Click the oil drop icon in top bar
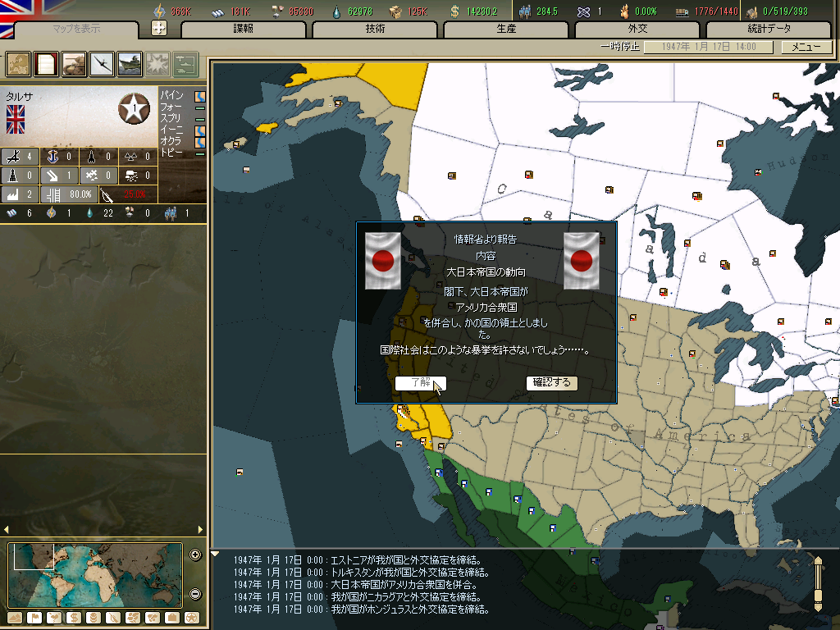Screen dimensions: 840x630 pos(336,11)
